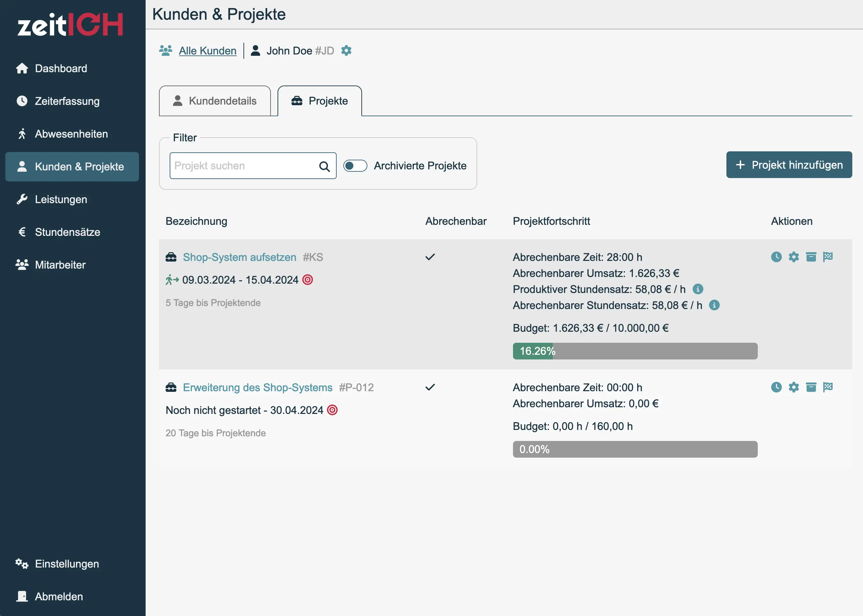Viewport: 863px width, 616px height.
Task: Open customer settings gear next to John Doe
Action: coord(346,50)
